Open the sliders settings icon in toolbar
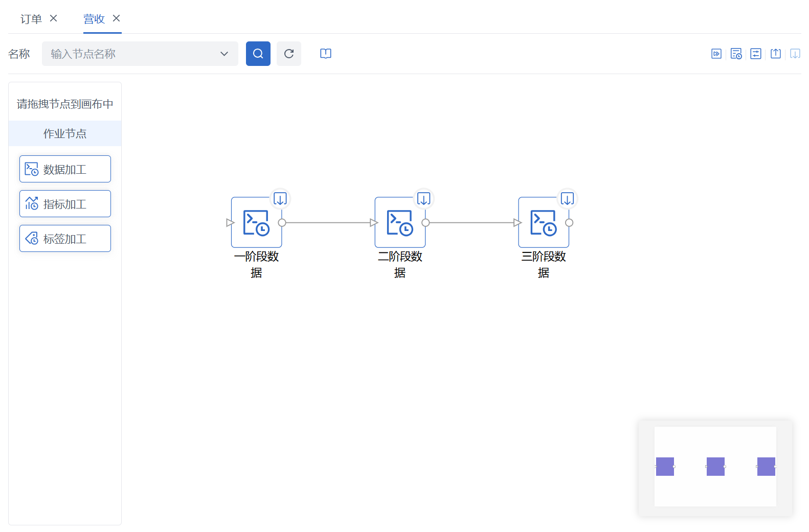The width and height of the screenshot is (809, 532). (x=755, y=54)
